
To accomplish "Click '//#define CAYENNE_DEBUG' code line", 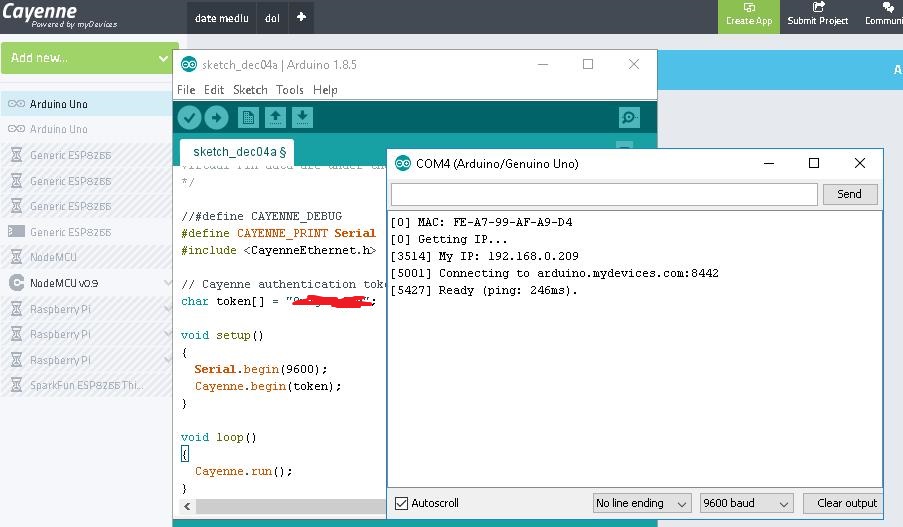I will pyautogui.click(x=261, y=216).
